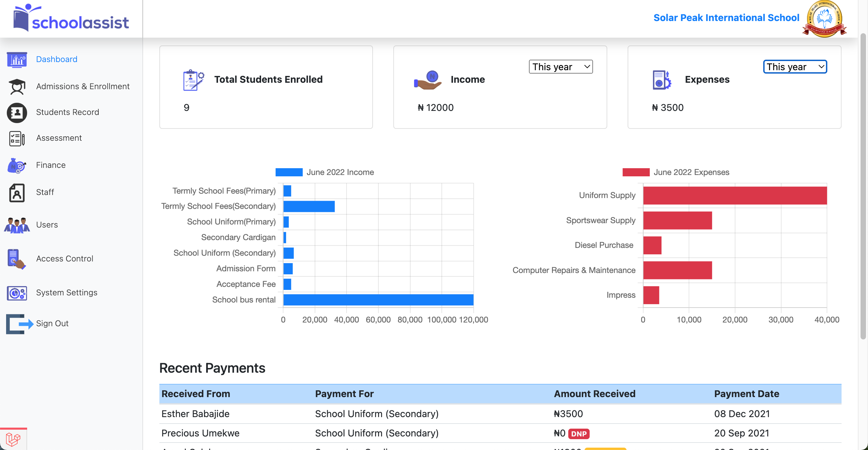Click the Solar Peak International School name

[x=726, y=18]
